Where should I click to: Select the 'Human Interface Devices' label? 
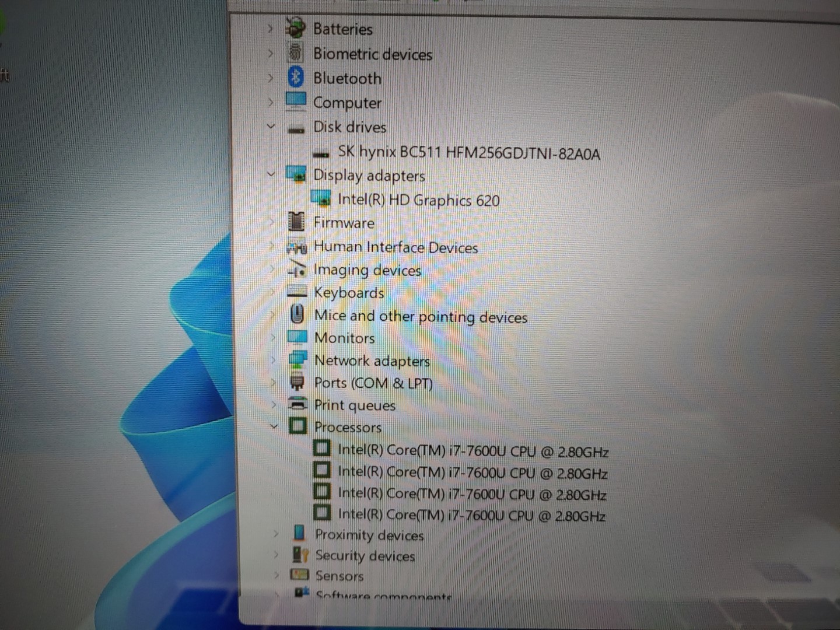pyautogui.click(x=396, y=247)
